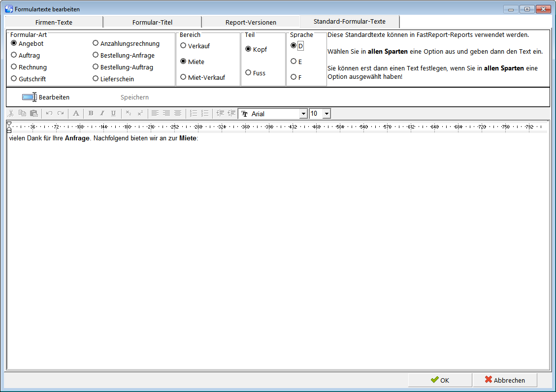Select Bestellung-Anfrage option

click(124, 55)
